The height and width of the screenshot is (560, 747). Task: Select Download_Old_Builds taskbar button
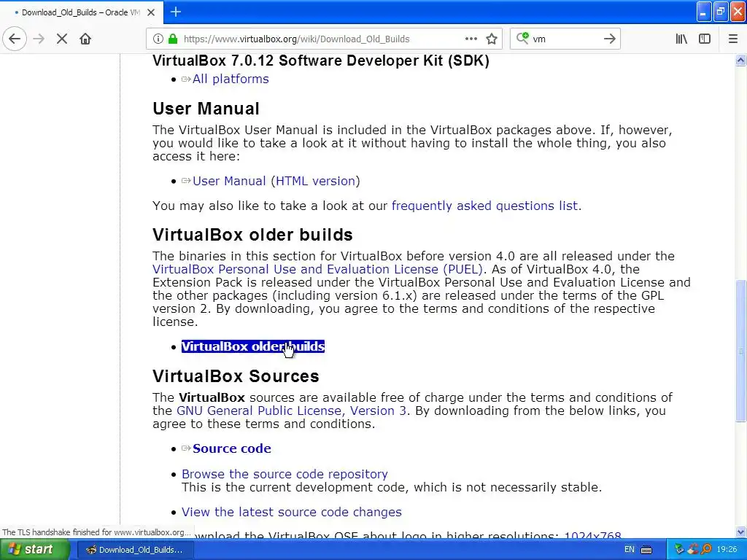(135, 550)
